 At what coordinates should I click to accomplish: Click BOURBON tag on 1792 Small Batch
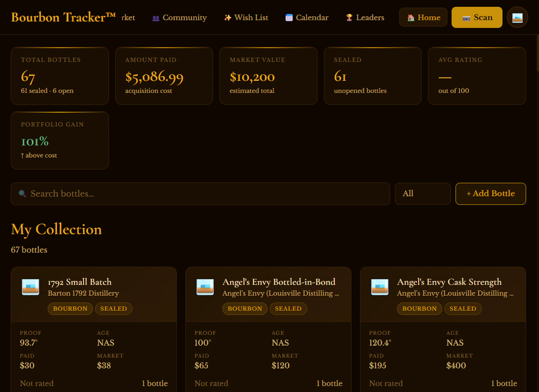click(x=70, y=309)
